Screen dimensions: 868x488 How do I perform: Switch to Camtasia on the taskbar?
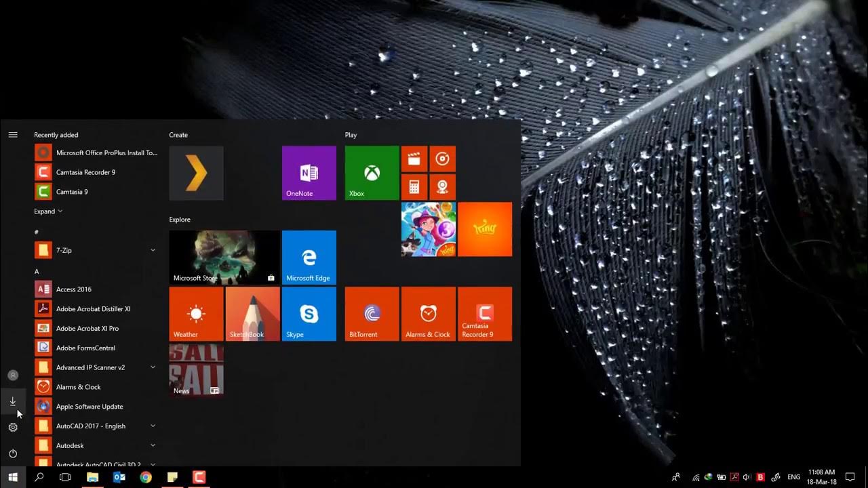tap(199, 477)
